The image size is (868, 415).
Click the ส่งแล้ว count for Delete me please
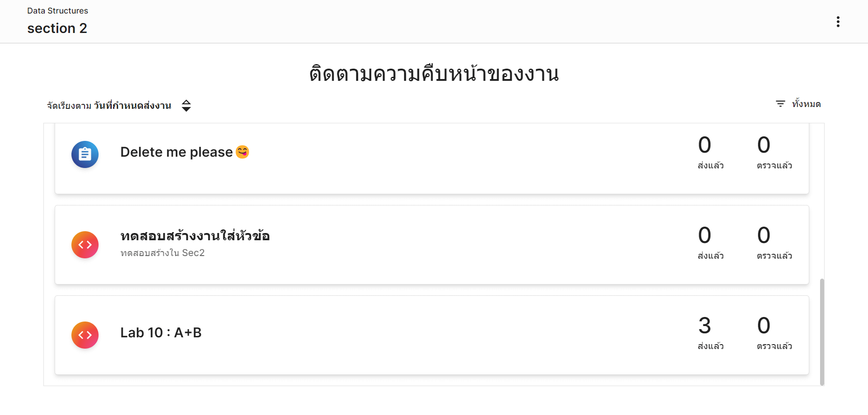point(704,145)
